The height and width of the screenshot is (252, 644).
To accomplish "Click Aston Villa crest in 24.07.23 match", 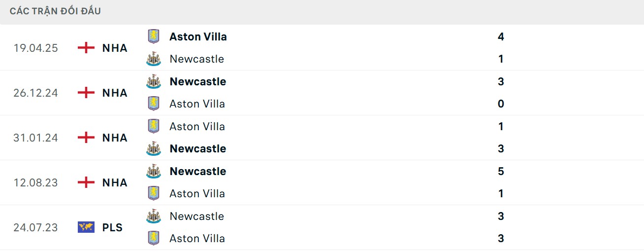I will 154,238.
